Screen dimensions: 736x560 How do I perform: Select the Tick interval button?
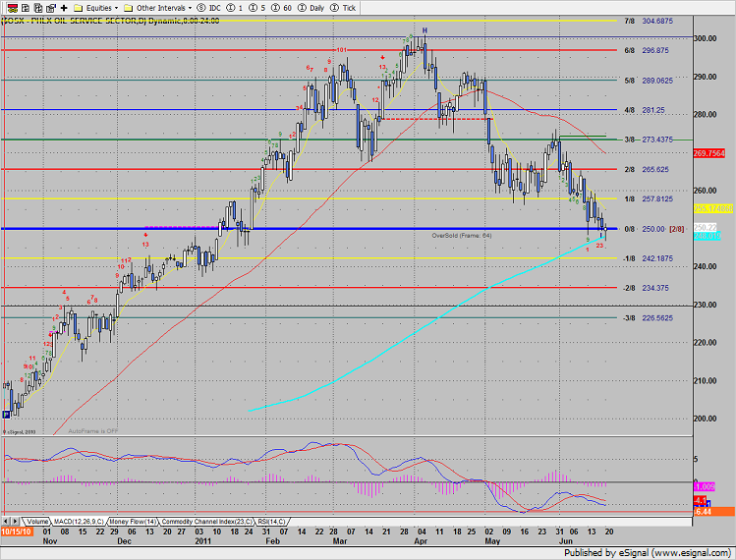tap(343, 8)
